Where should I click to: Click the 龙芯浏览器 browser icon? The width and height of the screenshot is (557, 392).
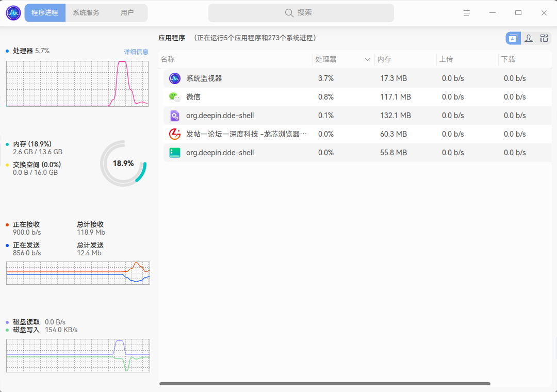pyautogui.click(x=175, y=134)
